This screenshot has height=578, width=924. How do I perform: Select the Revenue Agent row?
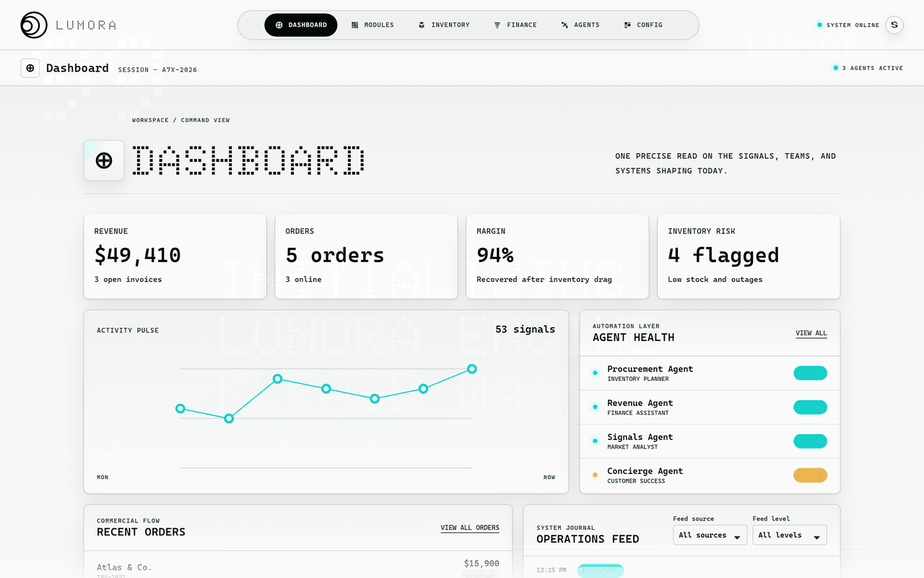[710, 407]
